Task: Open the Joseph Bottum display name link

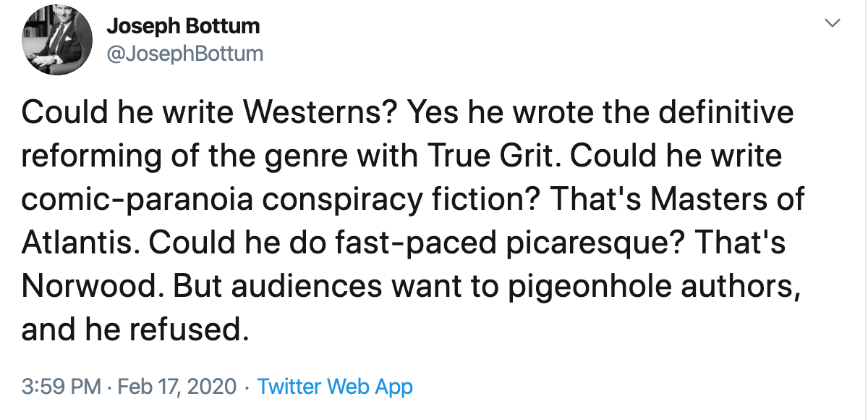Action: point(183,27)
